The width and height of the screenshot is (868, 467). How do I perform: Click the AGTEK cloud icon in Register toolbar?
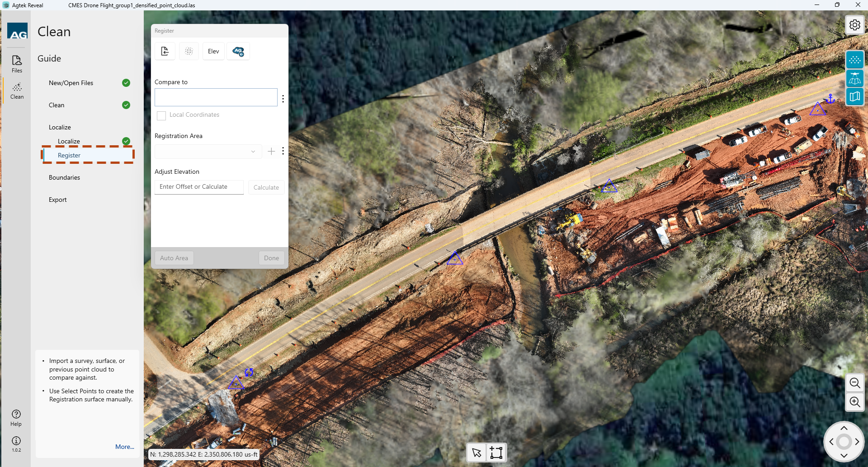click(238, 51)
